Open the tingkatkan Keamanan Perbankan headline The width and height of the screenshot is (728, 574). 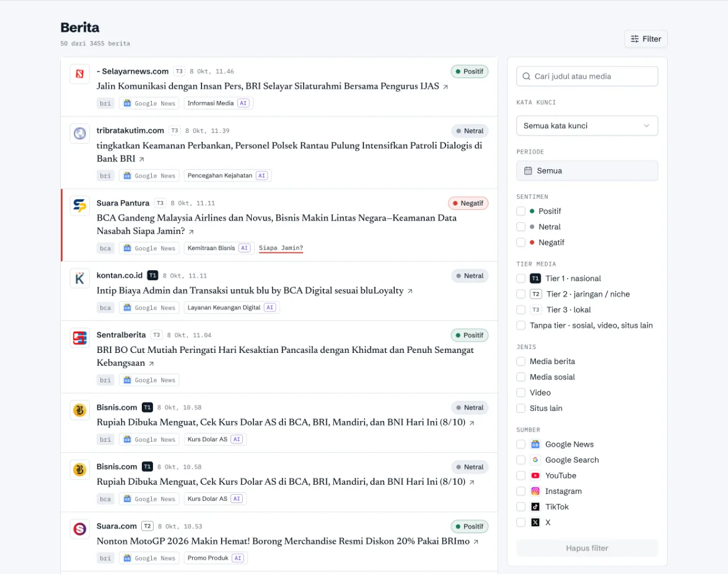coord(290,152)
